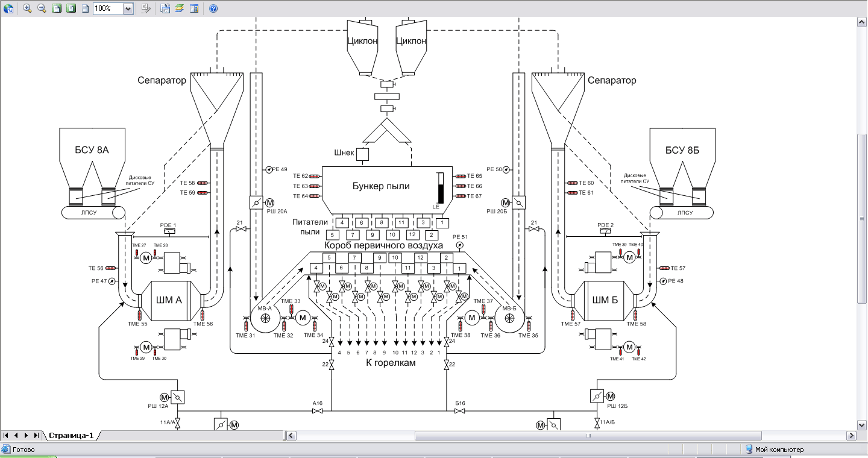Zoom in with the plus magnifier
This screenshot has height=458, width=868.
(x=28, y=8)
